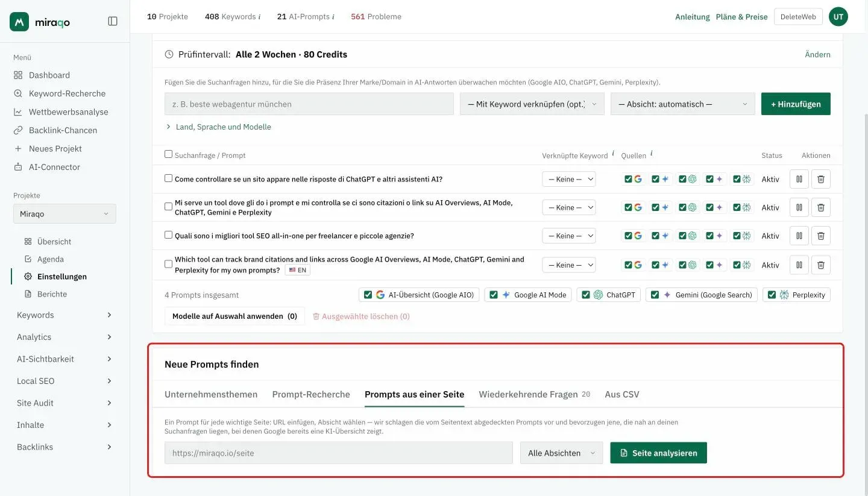The width and height of the screenshot is (868, 496).
Task: Focus the page URL input field
Action: pos(339,453)
